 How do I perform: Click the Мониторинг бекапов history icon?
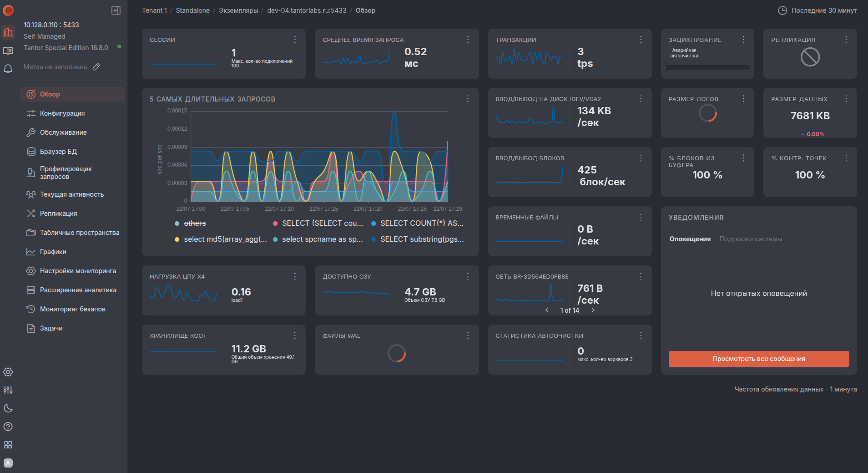(31, 309)
